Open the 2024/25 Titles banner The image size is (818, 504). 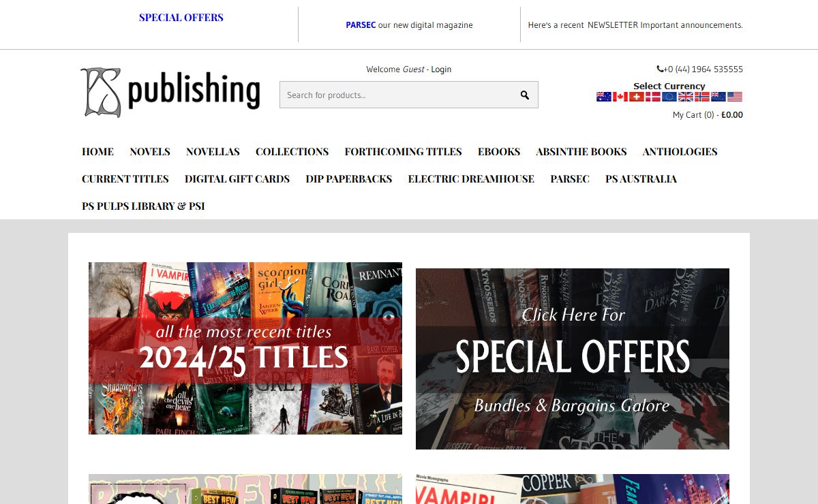245,348
